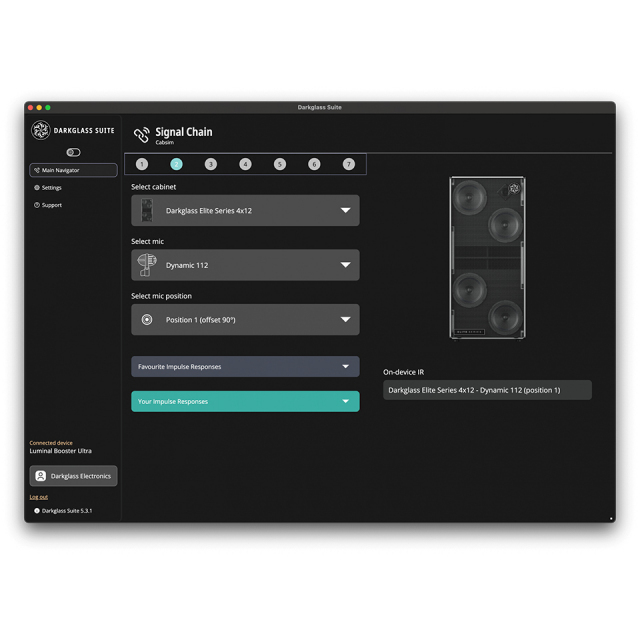Screen dimensions: 640x640
Task: Click the Darkglass Suite 5.3.1 version info
Action: pos(63,511)
